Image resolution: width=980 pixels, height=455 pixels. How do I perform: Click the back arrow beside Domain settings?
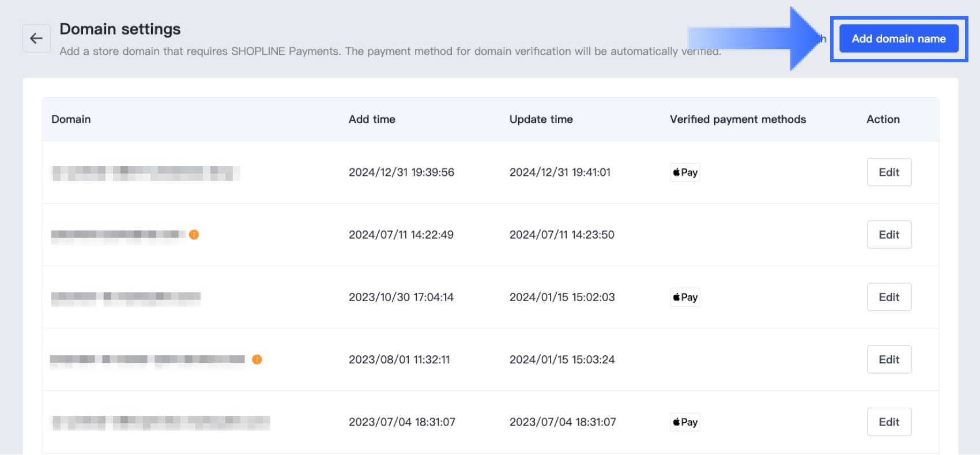click(x=36, y=39)
